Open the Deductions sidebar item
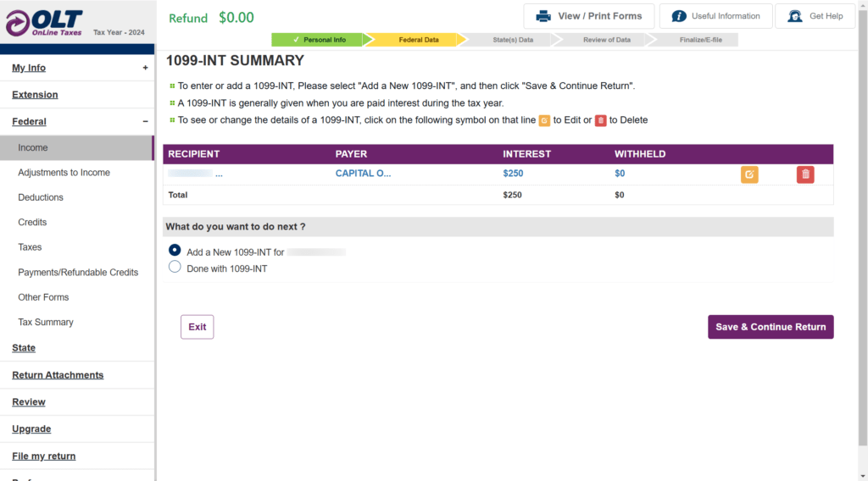Image resolution: width=868 pixels, height=481 pixels. 41,197
